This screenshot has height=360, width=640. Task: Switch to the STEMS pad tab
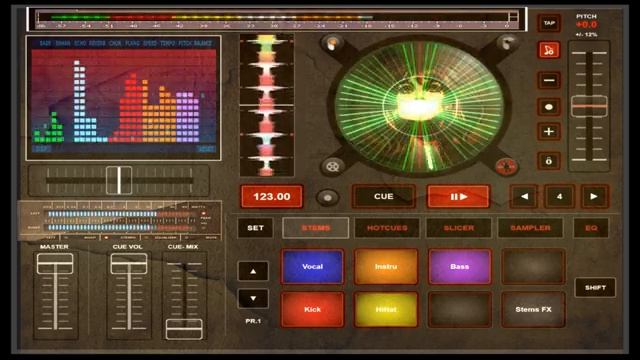(316, 228)
